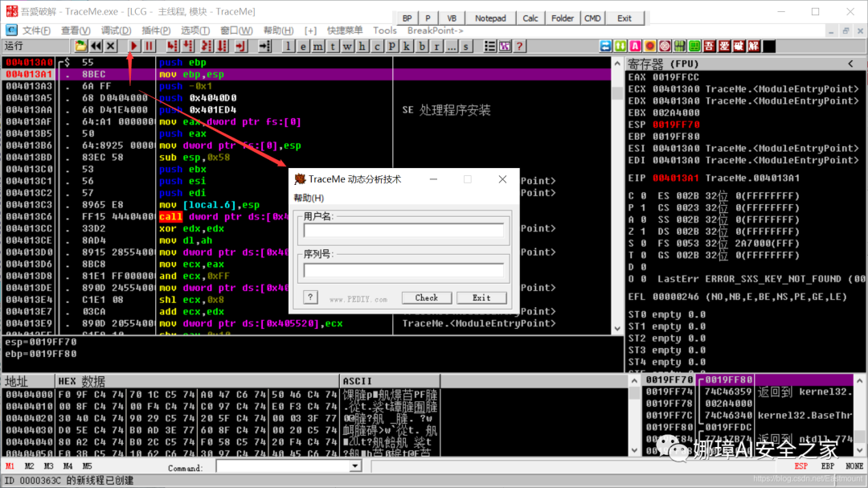The height and width of the screenshot is (488, 868).
Task: Click the green window-layout plugin icon
Action: [x=694, y=46]
